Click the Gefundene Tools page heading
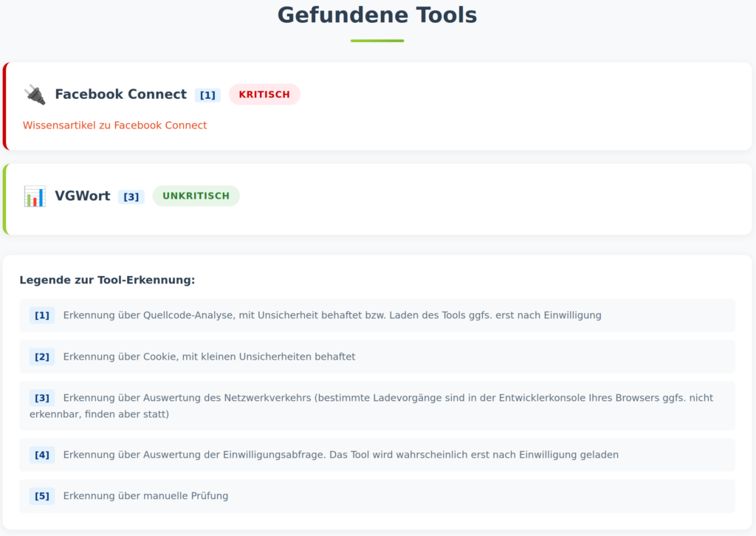Screen dimensions: 756x536 click(x=377, y=15)
